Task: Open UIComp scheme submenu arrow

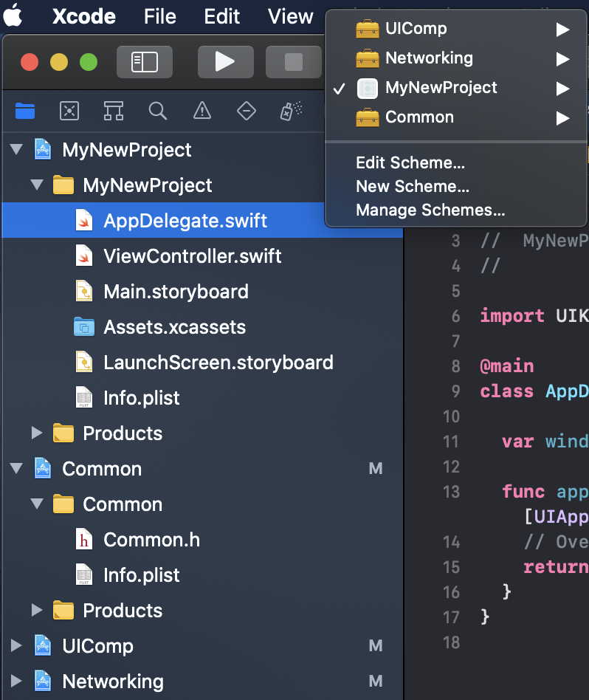Action: [x=562, y=30]
